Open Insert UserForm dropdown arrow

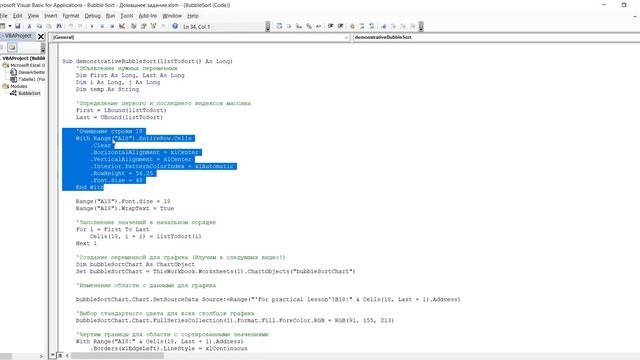tap(9, 26)
